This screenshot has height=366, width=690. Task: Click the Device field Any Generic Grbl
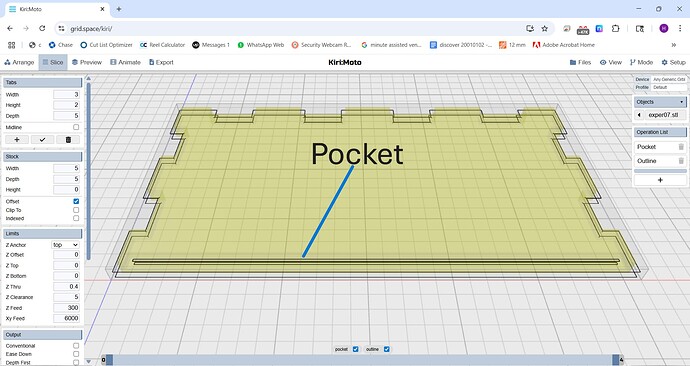[669, 79]
